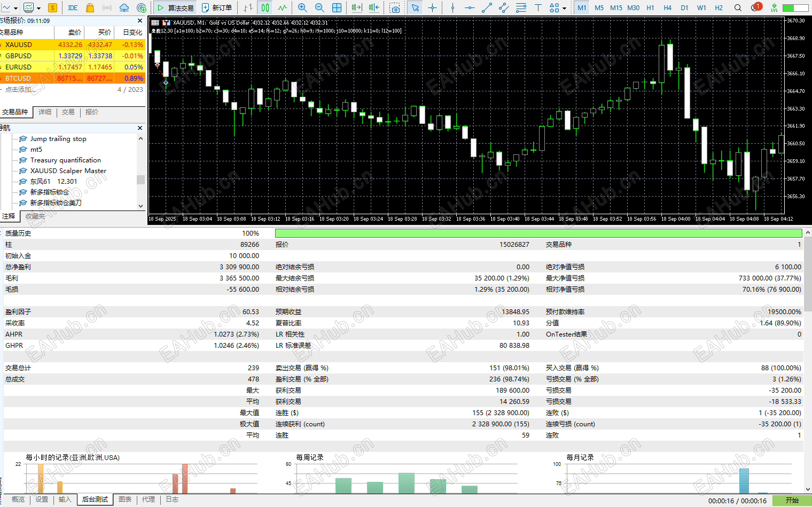Select the Treasury quantification expert
The image size is (812, 507).
coord(65,160)
